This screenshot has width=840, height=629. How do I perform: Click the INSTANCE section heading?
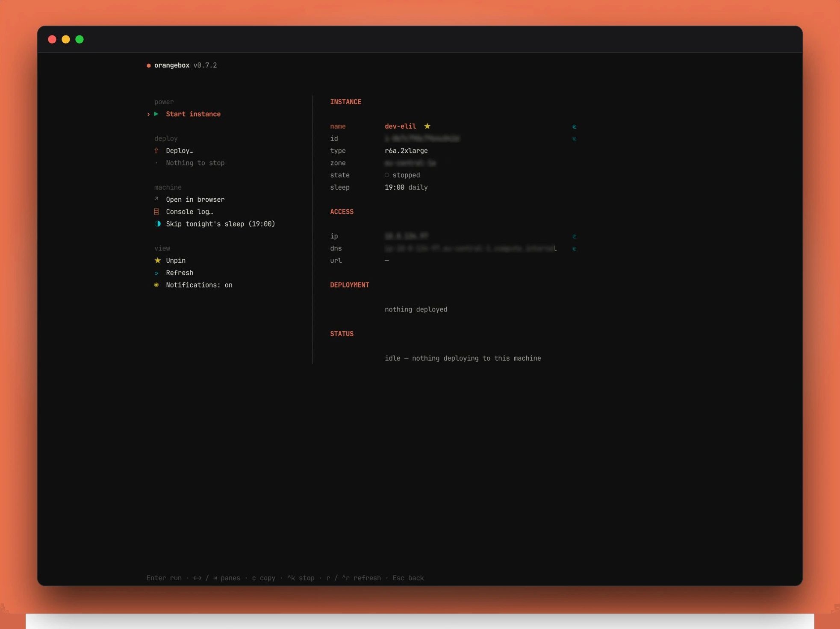346,102
